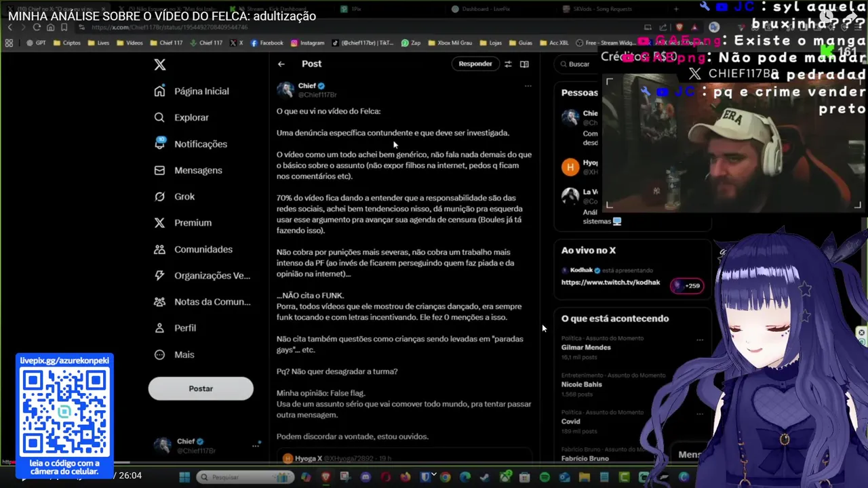This screenshot has height=488, width=868.
Task: Click the browser address bar URL
Action: tap(170, 27)
